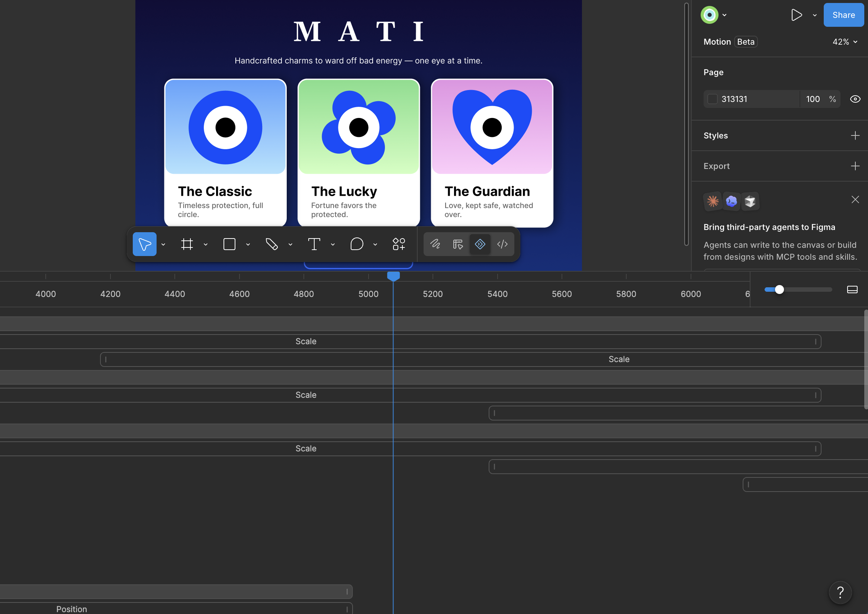
Task: Select The Classic card image
Action: [x=225, y=127]
